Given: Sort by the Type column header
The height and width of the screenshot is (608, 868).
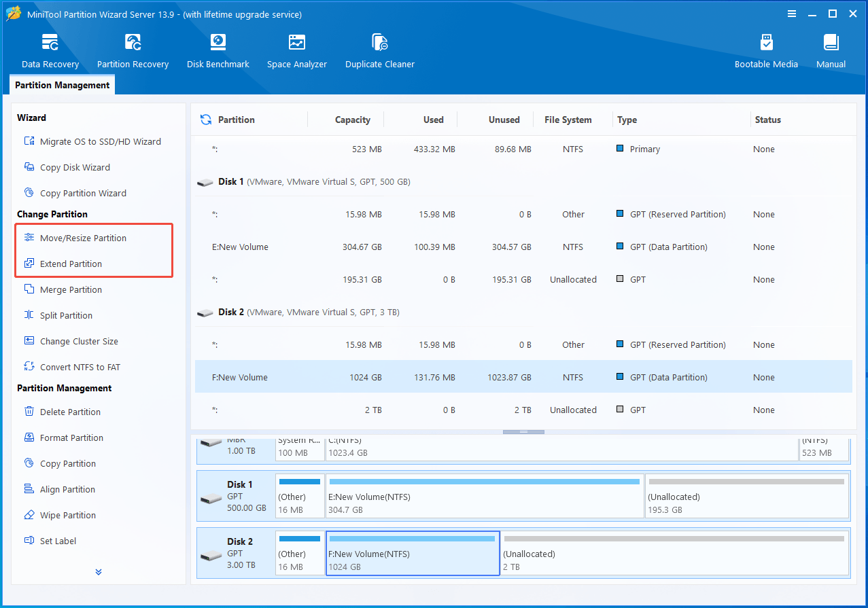Looking at the screenshot, I should tap(627, 120).
